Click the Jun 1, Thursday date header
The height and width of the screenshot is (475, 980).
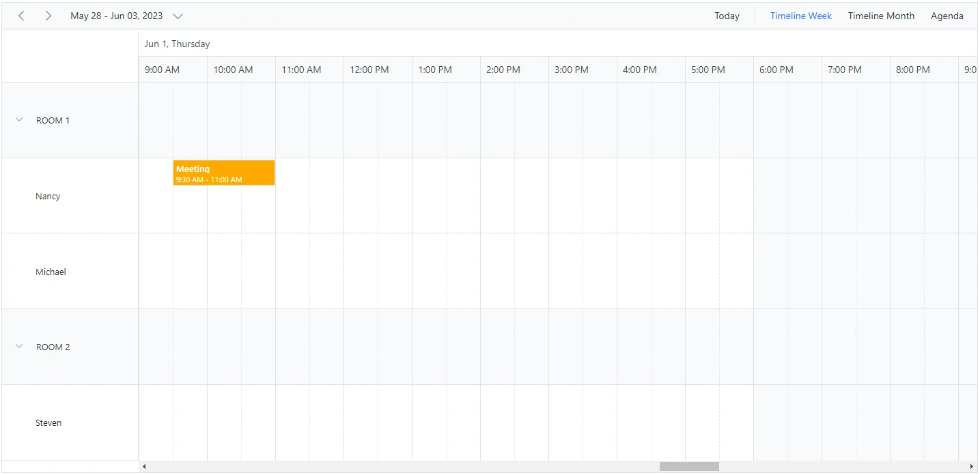(178, 44)
